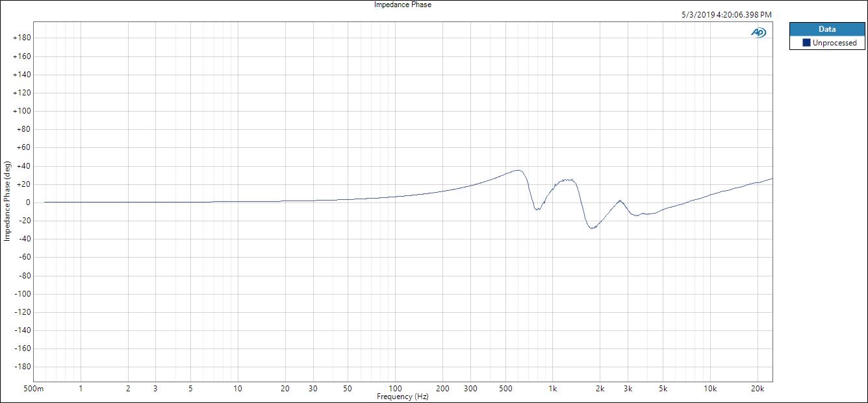The height and width of the screenshot is (403, 868).
Task: Click the 1k X-axis tick label
Action: coord(552,389)
